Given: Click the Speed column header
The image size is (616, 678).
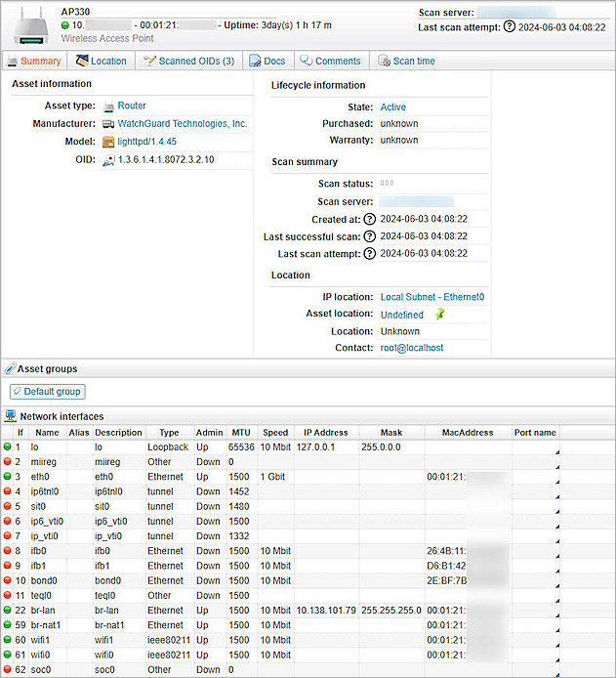Looking at the screenshot, I should [x=275, y=433].
